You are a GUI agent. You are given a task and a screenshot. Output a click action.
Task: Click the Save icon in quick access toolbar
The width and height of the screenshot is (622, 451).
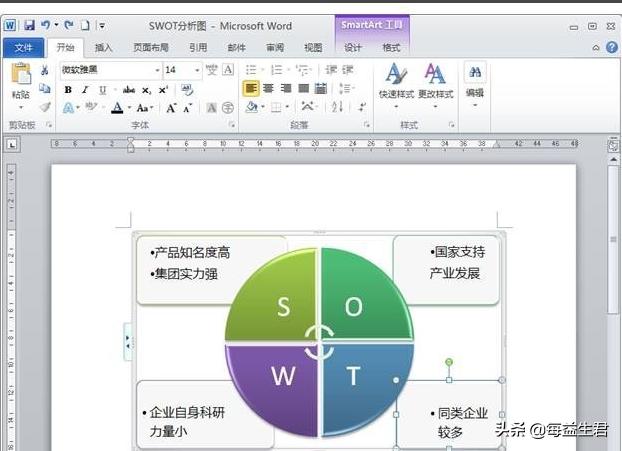click(29, 24)
